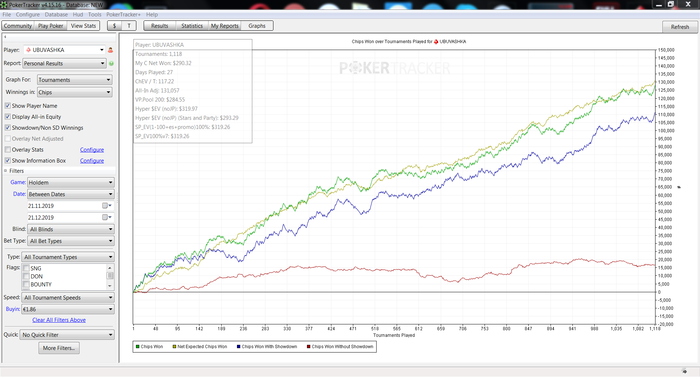Viewport: 700px width, 377px height.
Task: Click Clear All Filters Above link
Action: pyautogui.click(x=59, y=320)
